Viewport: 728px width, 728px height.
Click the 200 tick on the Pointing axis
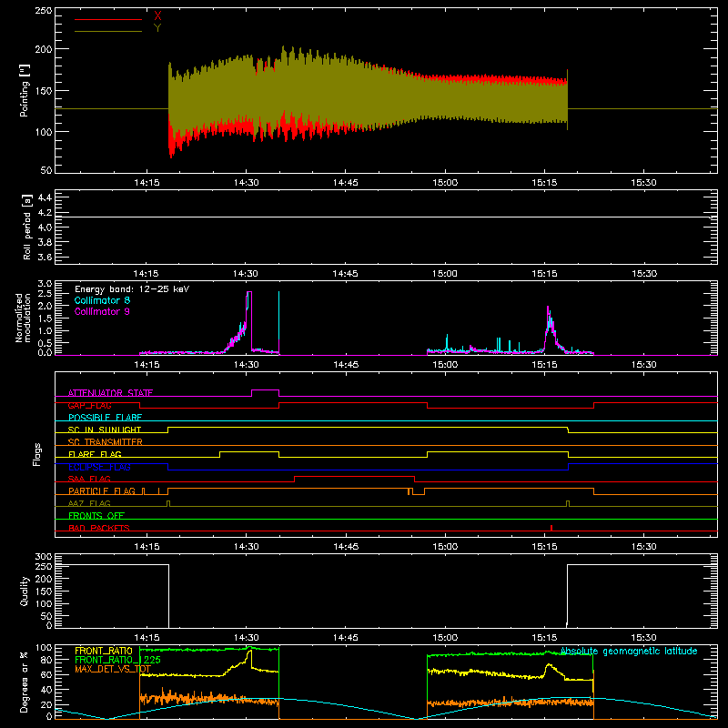pyautogui.click(x=43, y=49)
